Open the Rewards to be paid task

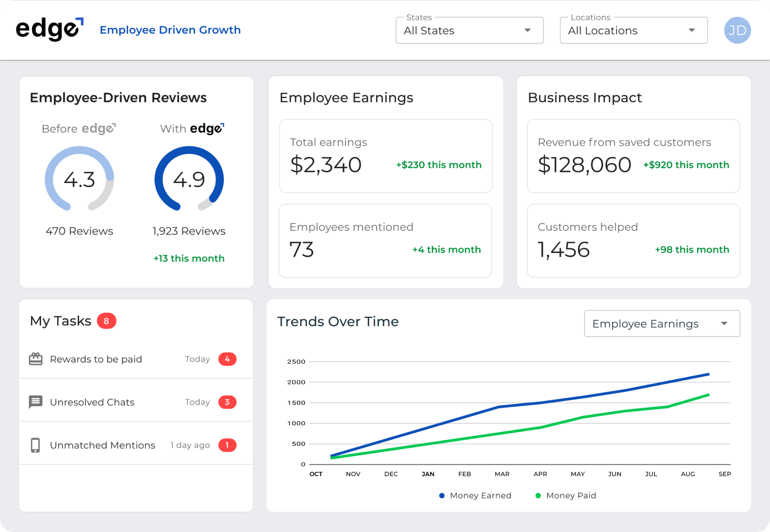136,359
